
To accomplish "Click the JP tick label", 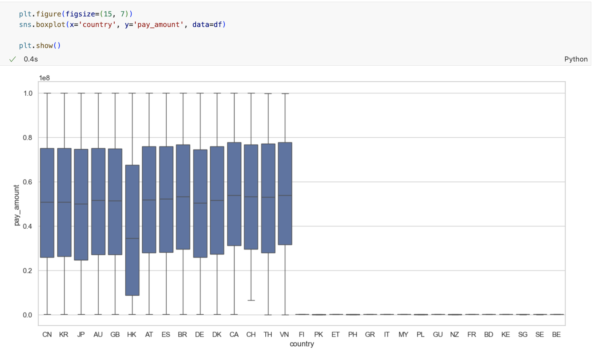I will click(81, 335).
